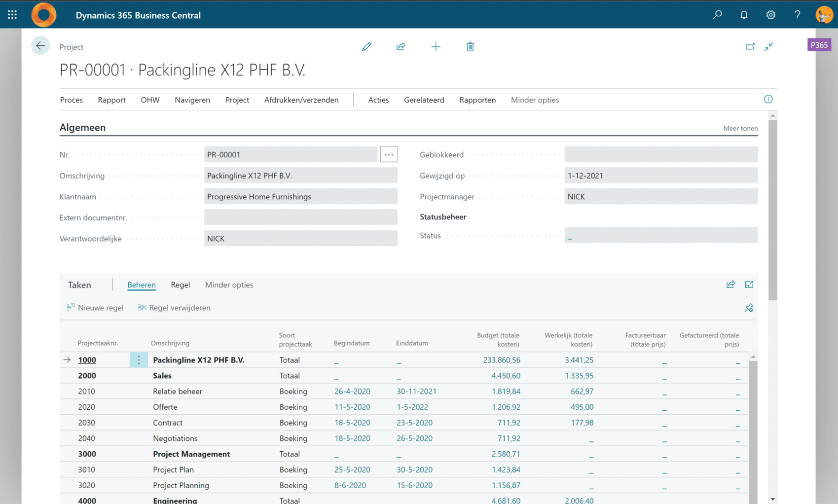Show more fields with Meer tonen
The width and height of the screenshot is (838, 504).
coord(740,128)
